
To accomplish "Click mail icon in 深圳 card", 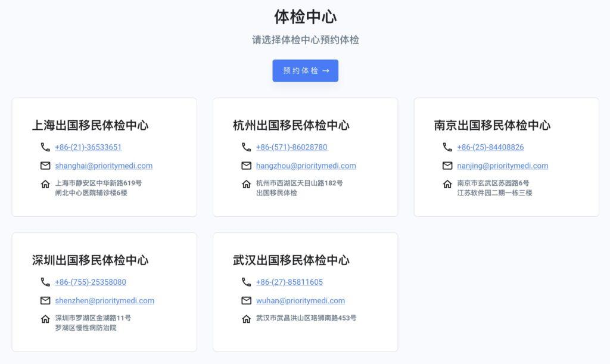I will [45, 301].
